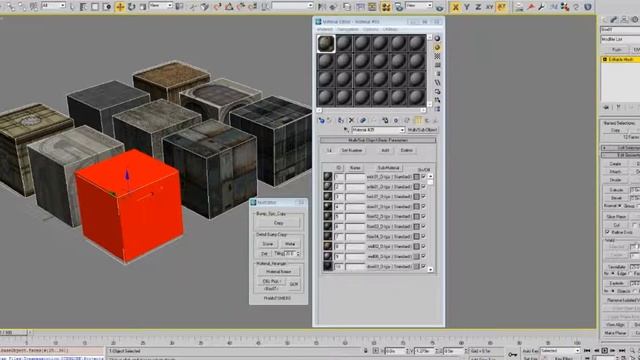Viewport: 640px width, 360px height.
Task: Click the Copy button in small dialog
Action: (278, 223)
